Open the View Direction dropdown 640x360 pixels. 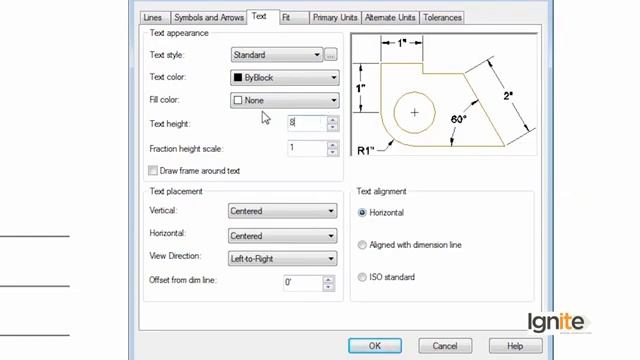pyautogui.click(x=282, y=258)
